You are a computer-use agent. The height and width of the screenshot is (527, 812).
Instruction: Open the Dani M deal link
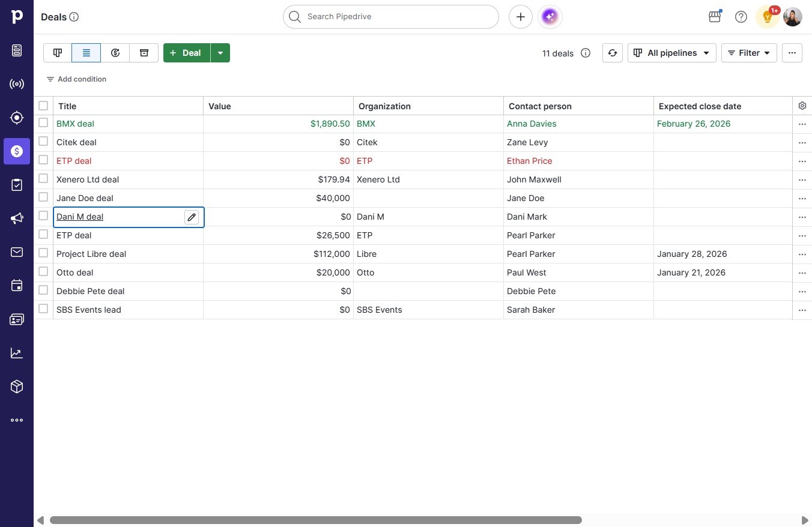(x=80, y=217)
